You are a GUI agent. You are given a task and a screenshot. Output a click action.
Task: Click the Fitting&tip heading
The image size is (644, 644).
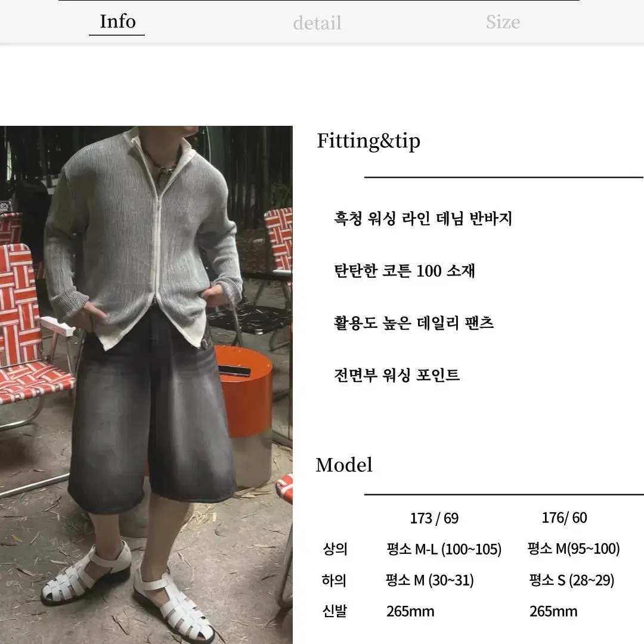[369, 141]
